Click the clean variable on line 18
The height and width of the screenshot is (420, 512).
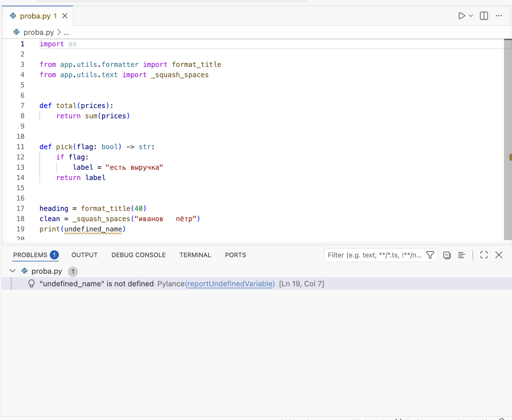50,219
